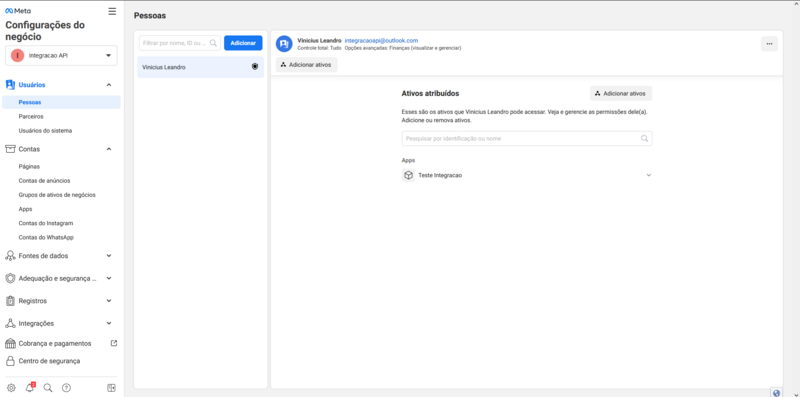Click the Pessoas page heading
This screenshot has width=800, height=397.
(150, 15)
